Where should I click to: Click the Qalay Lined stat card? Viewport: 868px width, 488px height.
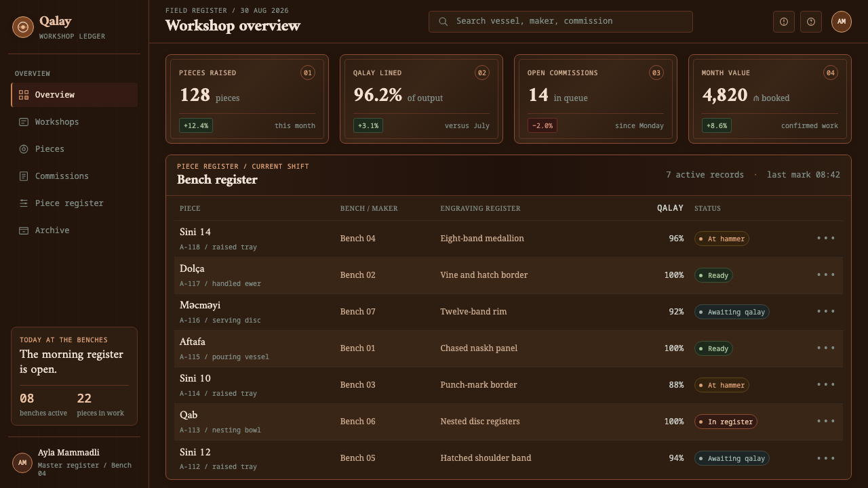pyautogui.click(x=421, y=99)
